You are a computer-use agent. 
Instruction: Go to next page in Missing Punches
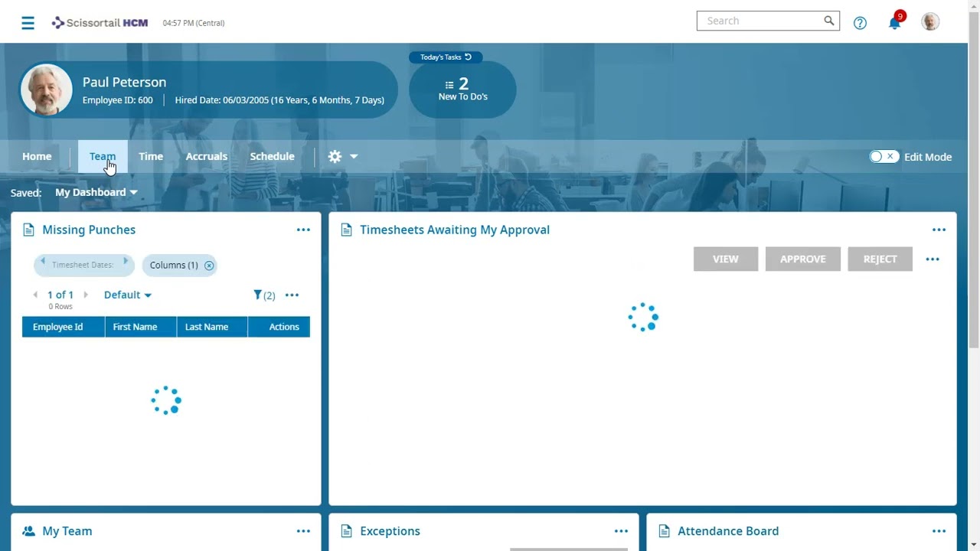click(86, 295)
